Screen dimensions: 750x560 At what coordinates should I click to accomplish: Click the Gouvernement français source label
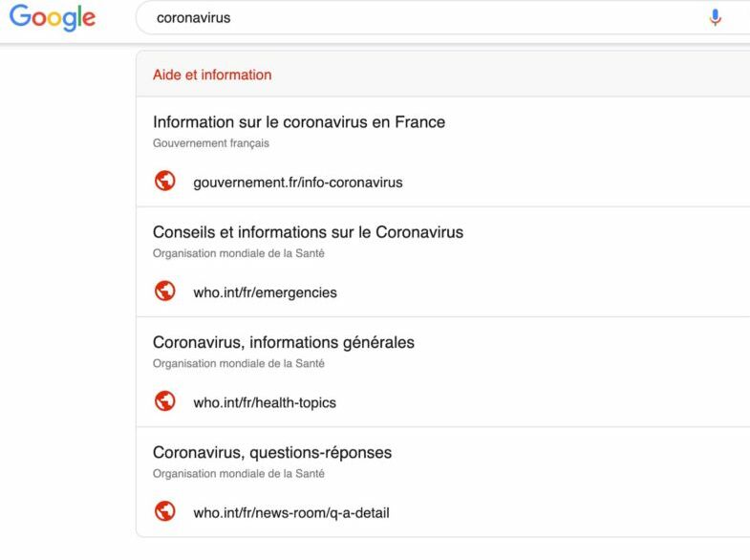[211, 143]
